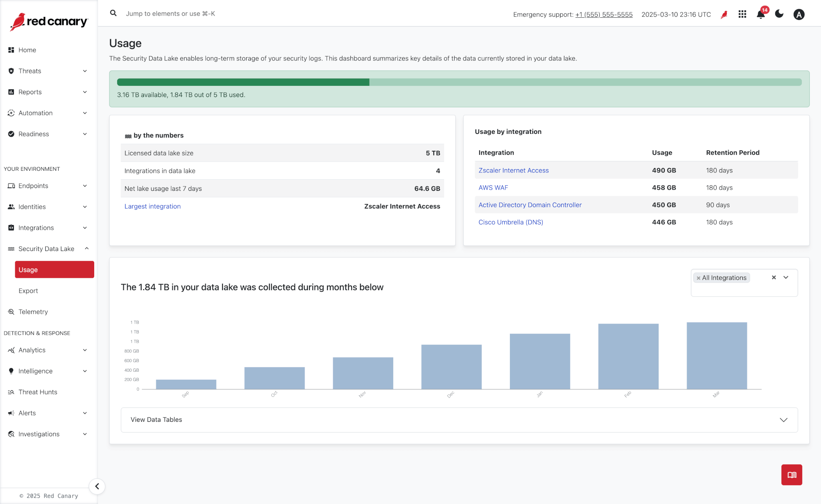Click the data lake usage progress bar
Screen dimensions: 821x504
459,82
